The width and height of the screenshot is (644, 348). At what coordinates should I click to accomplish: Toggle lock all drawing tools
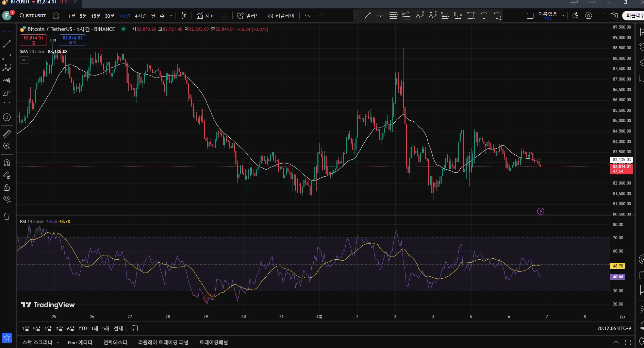coord(7,188)
